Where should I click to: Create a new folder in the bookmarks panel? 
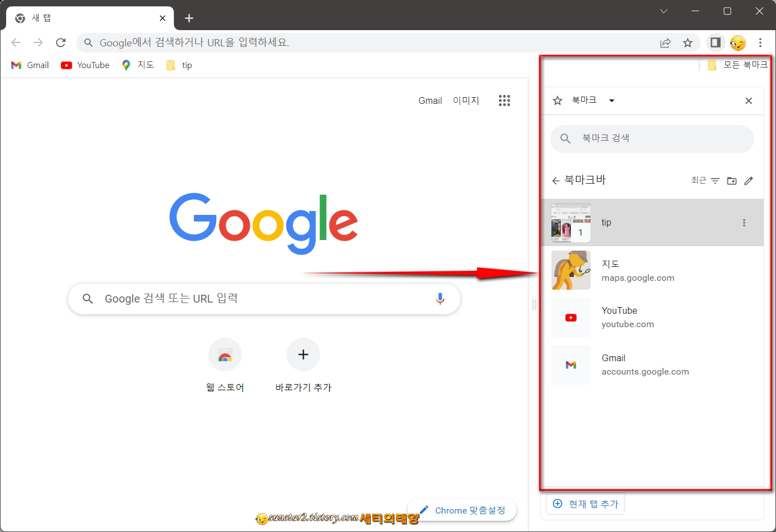tap(732, 180)
